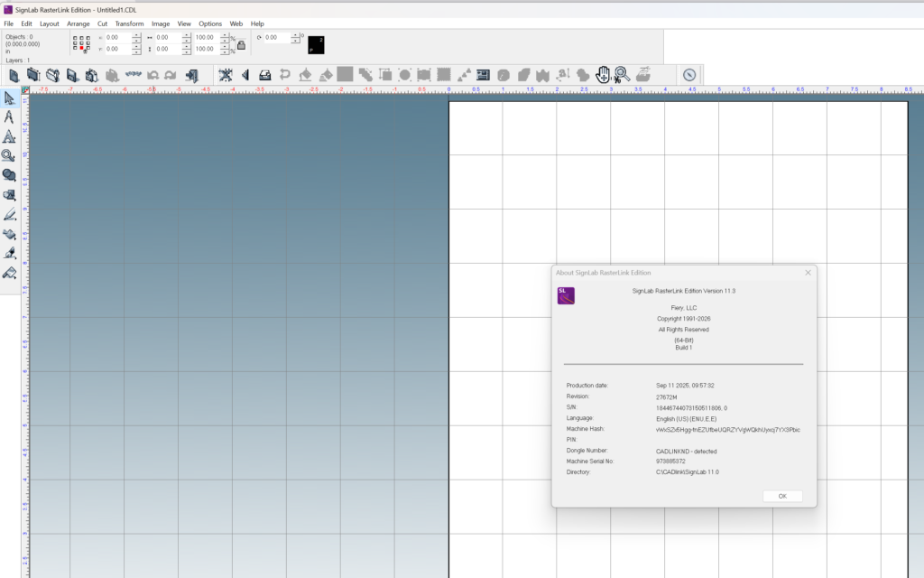Increase the width percent spinner
924x578 pixels.
coord(225,35)
